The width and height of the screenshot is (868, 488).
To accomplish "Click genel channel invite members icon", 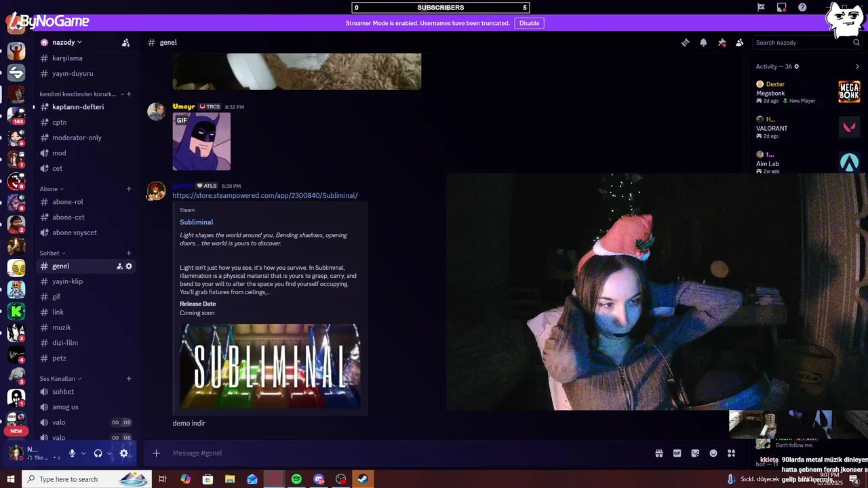I will coord(119,266).
